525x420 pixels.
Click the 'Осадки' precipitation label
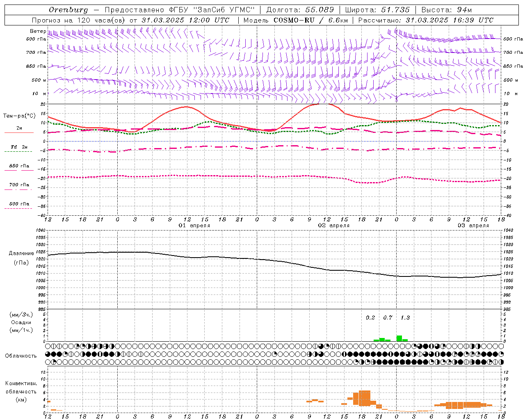[21, 322]
